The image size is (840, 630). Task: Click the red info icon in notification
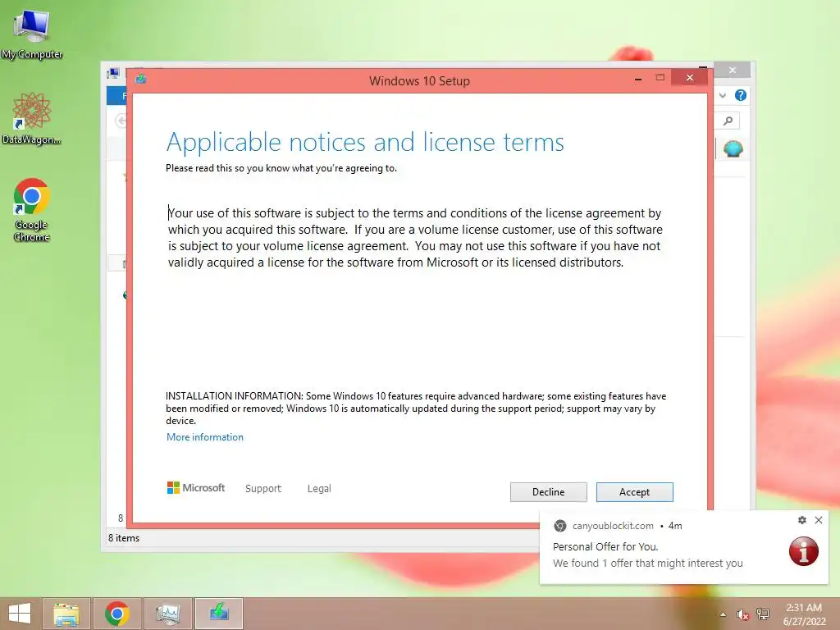pyautogui.click(x=804, y=551)
